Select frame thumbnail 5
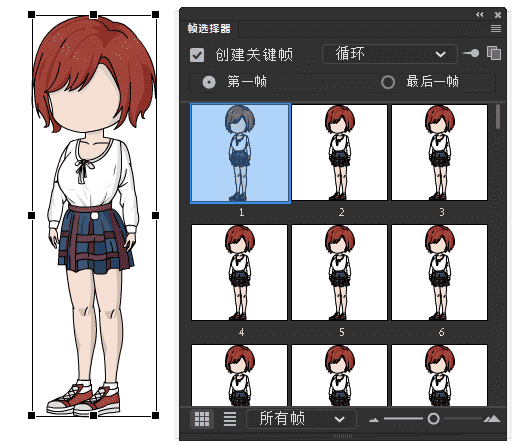Screen dimensions: 512x445 [x=339, y=273]
